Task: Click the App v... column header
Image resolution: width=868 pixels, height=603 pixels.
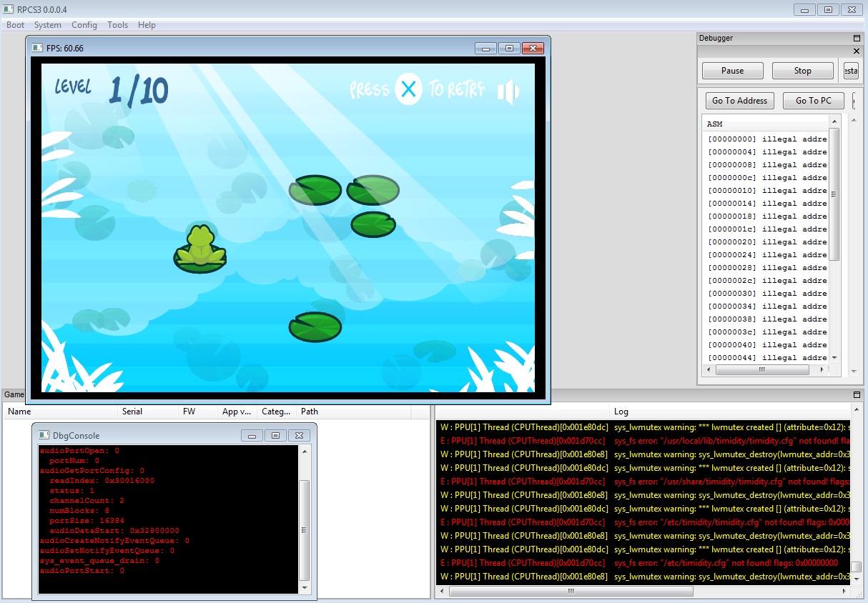Action: click(238, 412)
